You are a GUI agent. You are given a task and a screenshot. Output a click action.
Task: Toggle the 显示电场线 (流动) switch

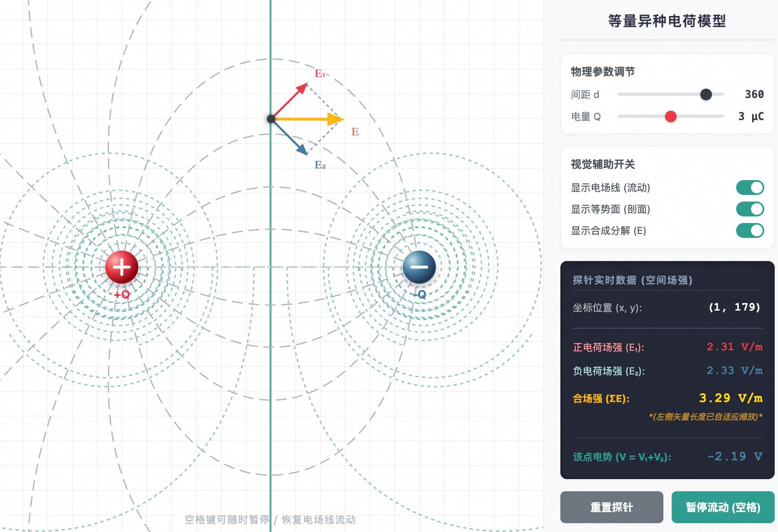(x=750, y=188)
